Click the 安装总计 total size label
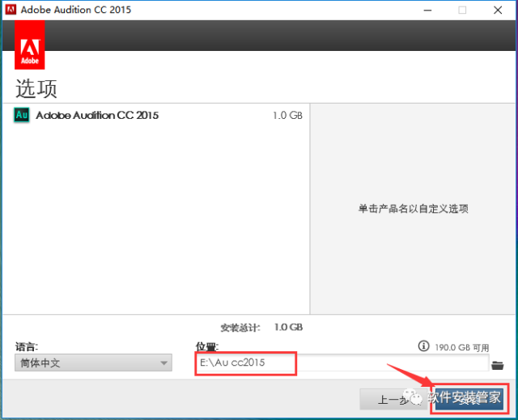This screenshot has width=518, height=420. [x=240, y=328]
